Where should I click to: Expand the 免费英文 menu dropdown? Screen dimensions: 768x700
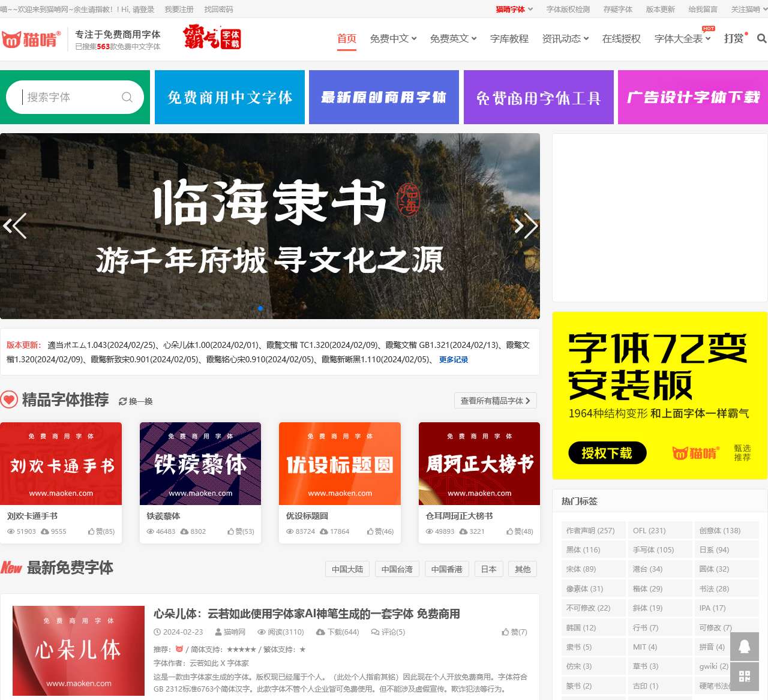click(474, 38)
